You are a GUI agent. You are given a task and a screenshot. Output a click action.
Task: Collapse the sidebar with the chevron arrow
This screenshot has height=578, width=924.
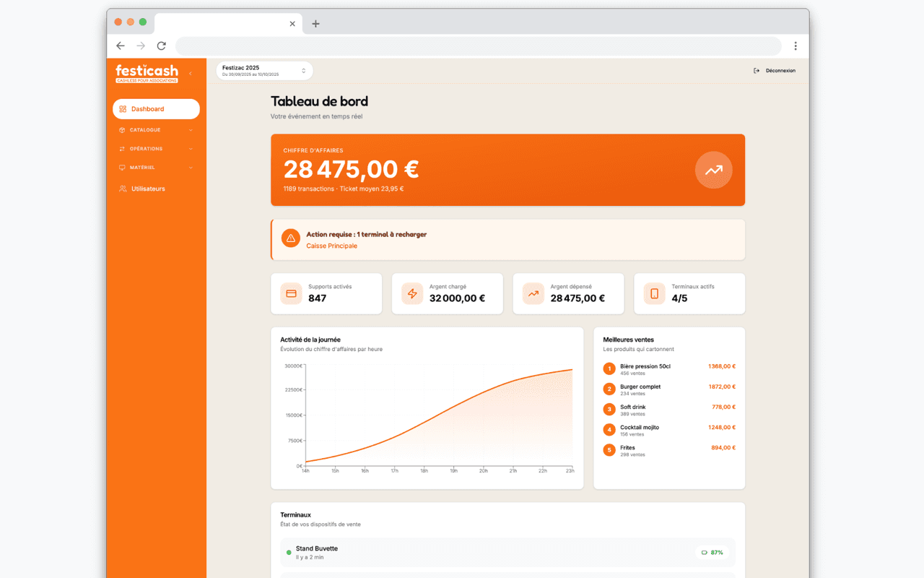coord(191,73)
